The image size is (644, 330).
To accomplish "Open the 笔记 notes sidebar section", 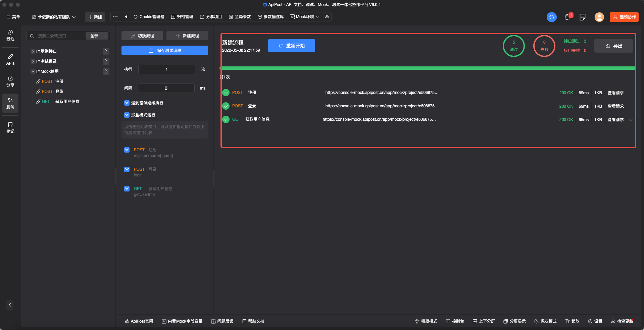I will pos(10,128).
